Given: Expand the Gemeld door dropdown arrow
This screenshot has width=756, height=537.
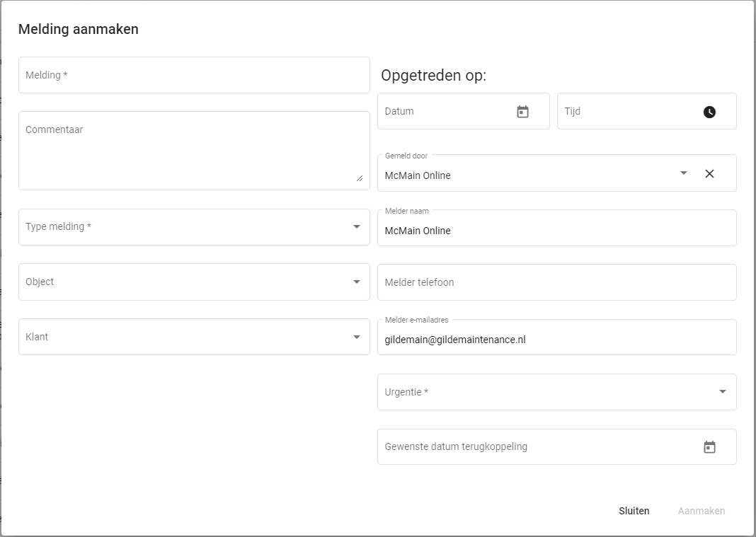Looking at the screenshot, I should 684,173.
